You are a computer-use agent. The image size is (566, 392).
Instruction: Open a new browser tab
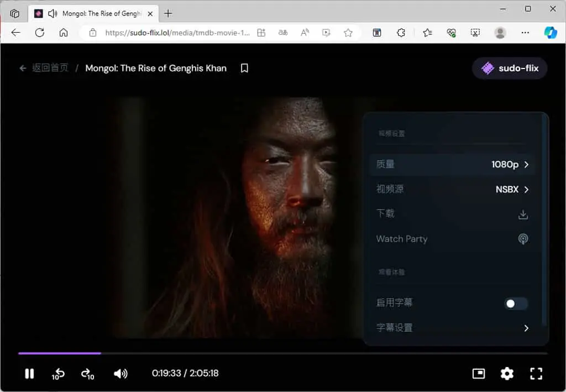click(x=168, y=14)
